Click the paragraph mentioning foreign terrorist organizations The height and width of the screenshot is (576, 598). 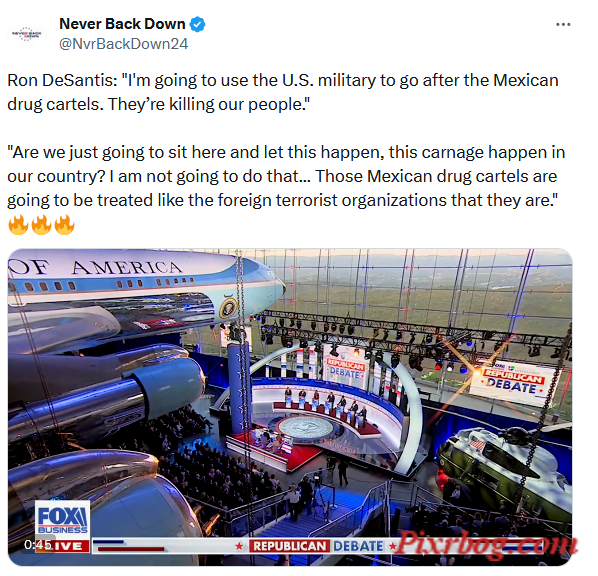pyautogui.click(x=286, y=176)
